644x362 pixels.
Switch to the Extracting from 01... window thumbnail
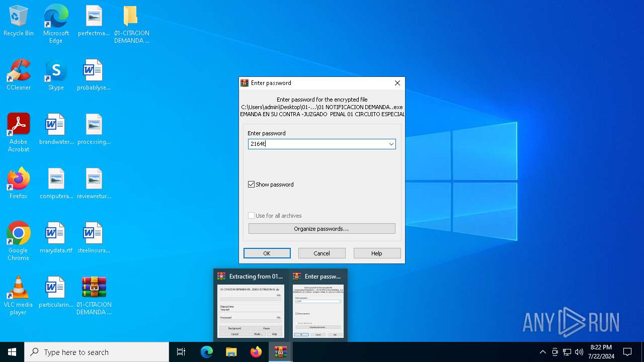click(251, 305)
